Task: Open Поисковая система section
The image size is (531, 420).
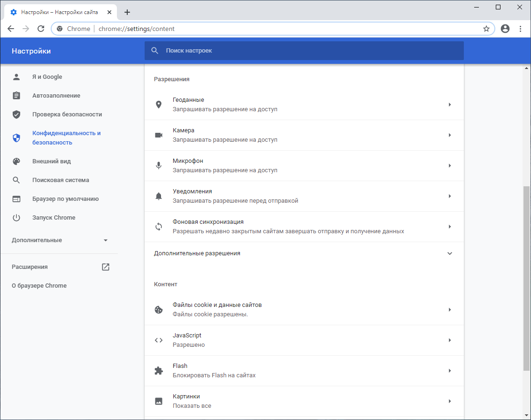Action: click(61, 180)
